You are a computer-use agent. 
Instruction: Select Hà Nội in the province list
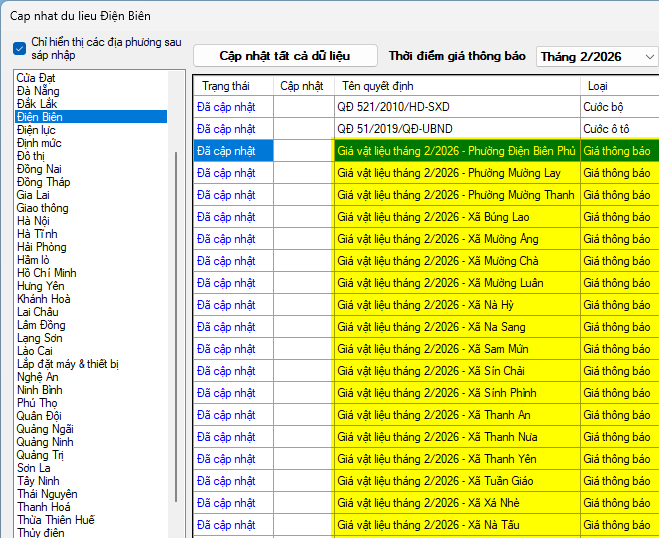tap(36, 221)
